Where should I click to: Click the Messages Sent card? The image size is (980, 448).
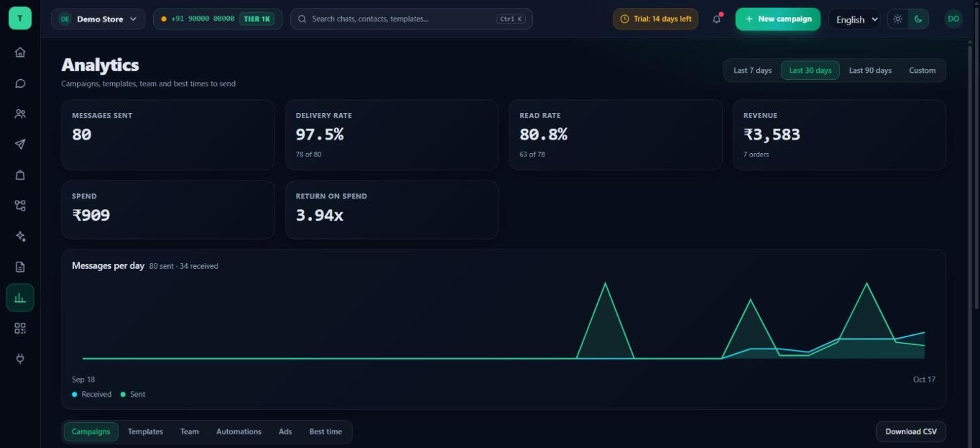click(x=168, y=134)
